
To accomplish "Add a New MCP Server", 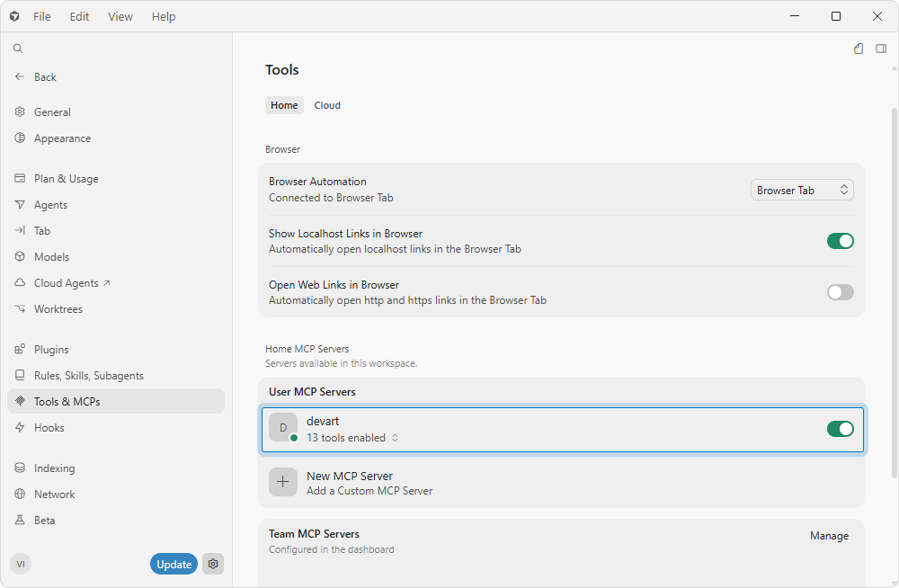I will tap(561, 483).
